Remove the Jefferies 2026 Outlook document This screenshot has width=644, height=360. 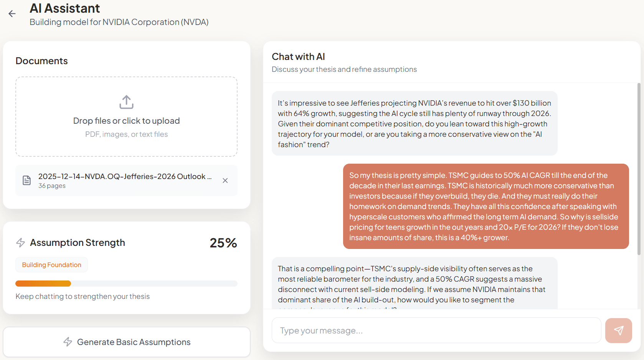coord(225,181)
